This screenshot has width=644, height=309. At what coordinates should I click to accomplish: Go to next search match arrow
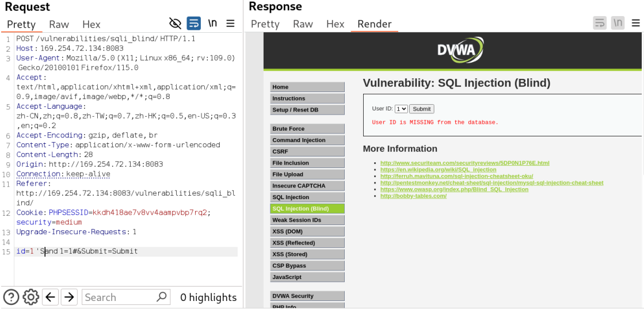coord(70,297)
